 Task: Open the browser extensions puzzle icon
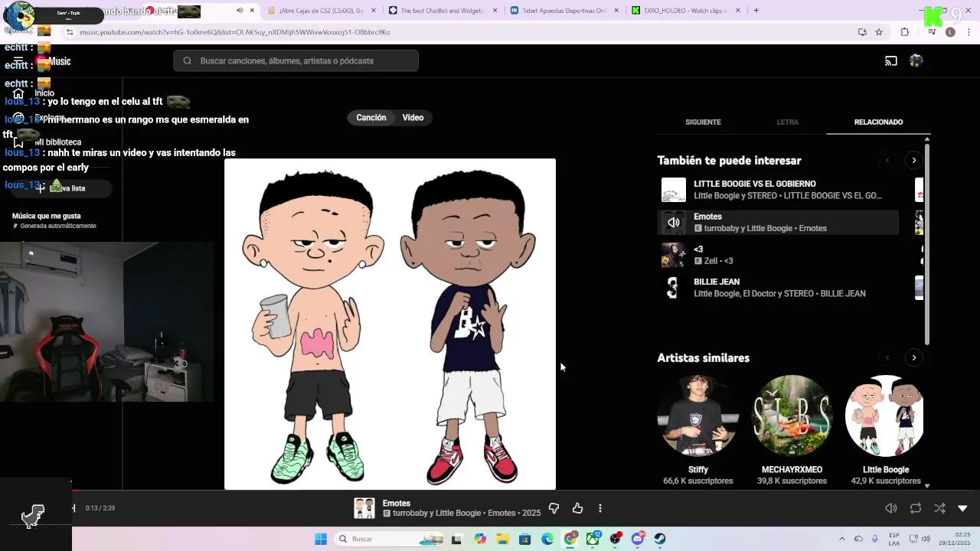click(905, 32)
